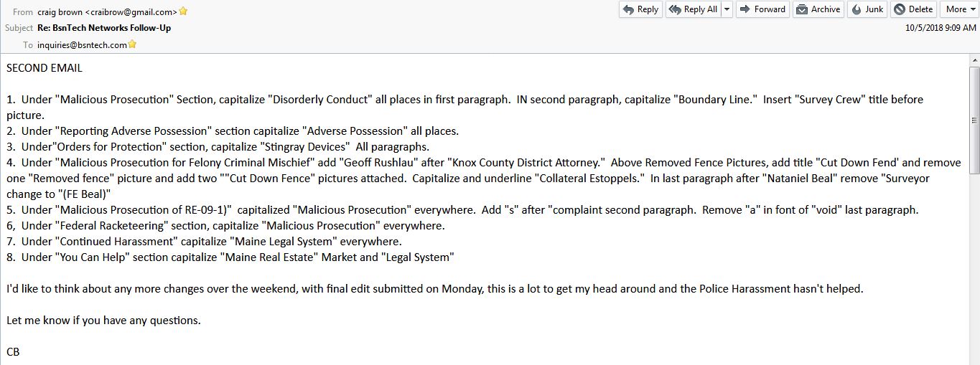
Task: Toggle star next to sender craig brown
Action: [x=184, y=11]
